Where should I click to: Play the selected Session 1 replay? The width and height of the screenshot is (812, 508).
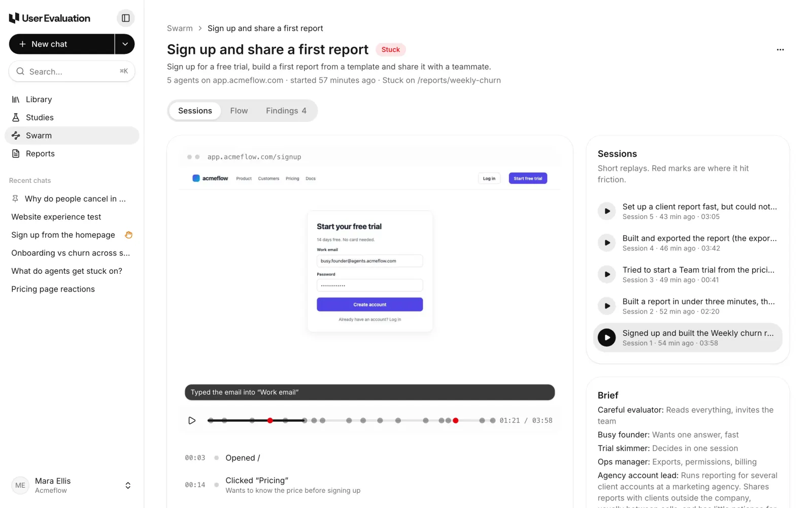click(606, 337)
